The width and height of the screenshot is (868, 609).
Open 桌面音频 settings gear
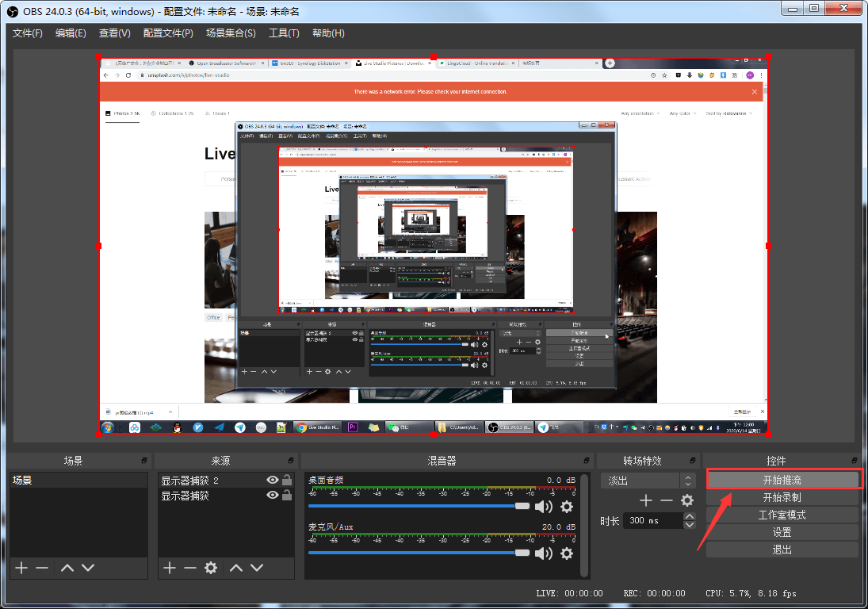567,507
